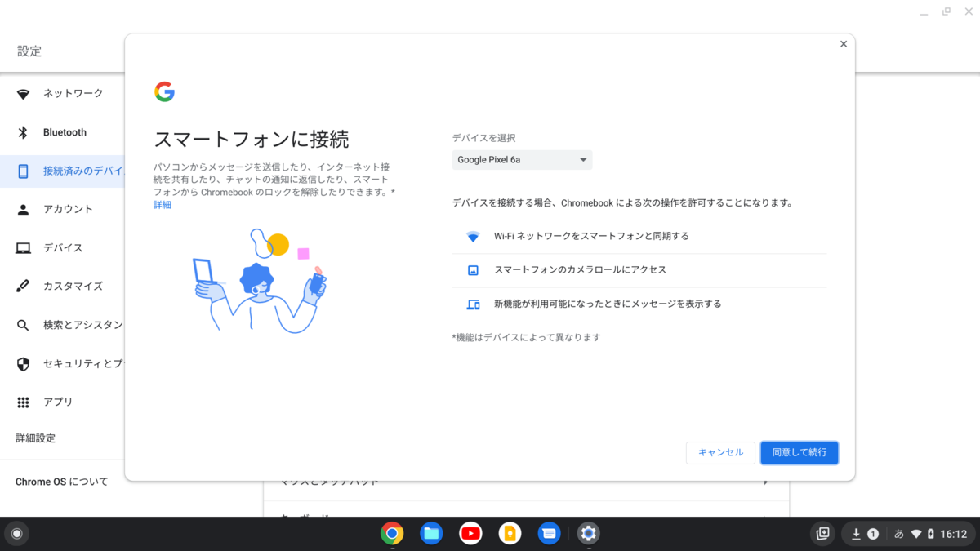Click 検索とアシスタント sidebar label

coord(83,325)
